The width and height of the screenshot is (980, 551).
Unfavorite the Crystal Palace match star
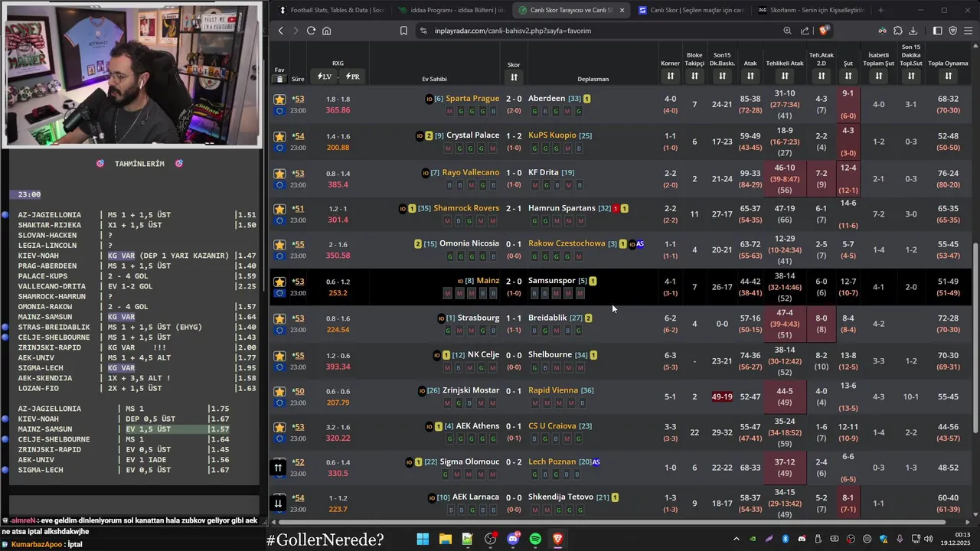pos(279,136)
